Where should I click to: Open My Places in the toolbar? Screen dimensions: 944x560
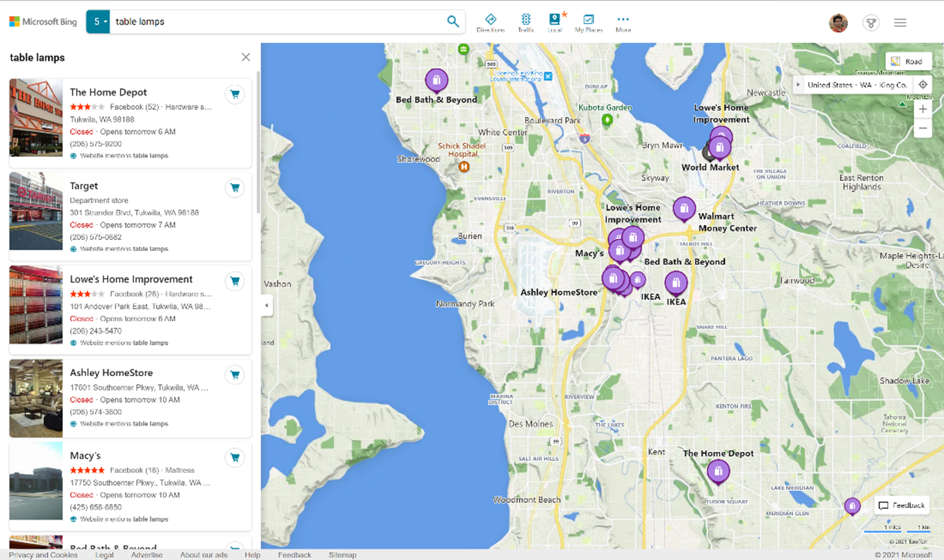pyautogui.click(x=588, y=23)
